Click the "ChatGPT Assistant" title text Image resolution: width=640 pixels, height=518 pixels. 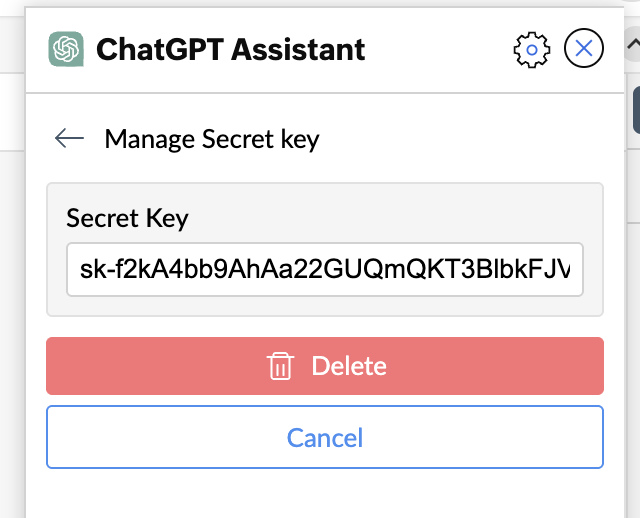click(x=231, y=49)
